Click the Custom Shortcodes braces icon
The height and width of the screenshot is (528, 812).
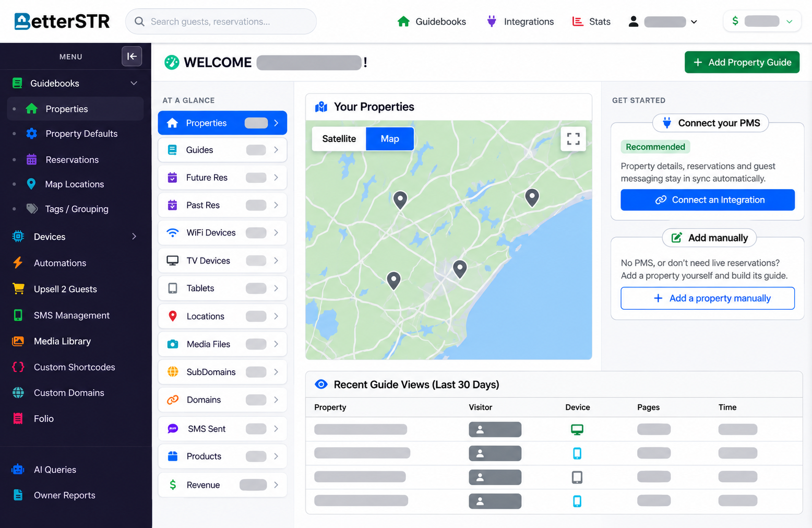pos(18,367)
